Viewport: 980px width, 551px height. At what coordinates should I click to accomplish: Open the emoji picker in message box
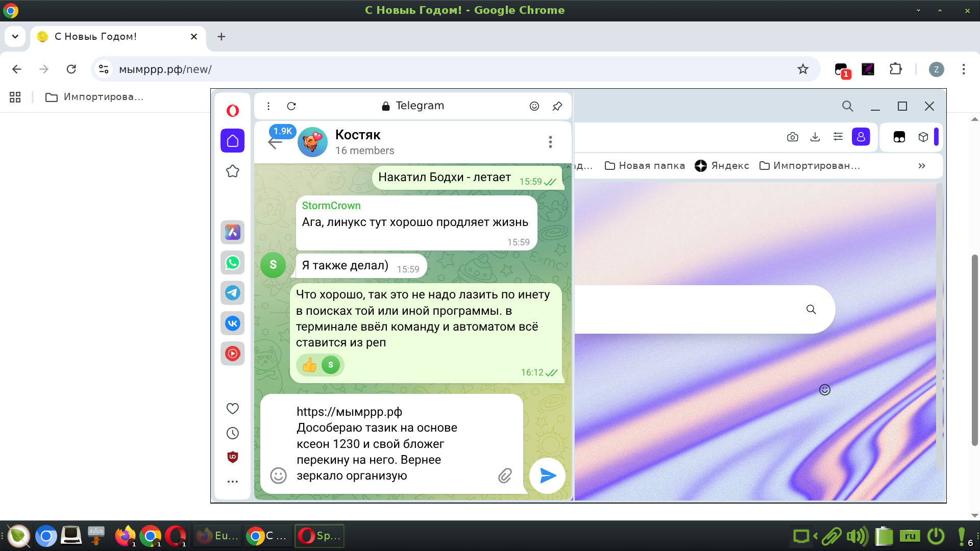tap(278, 475)
